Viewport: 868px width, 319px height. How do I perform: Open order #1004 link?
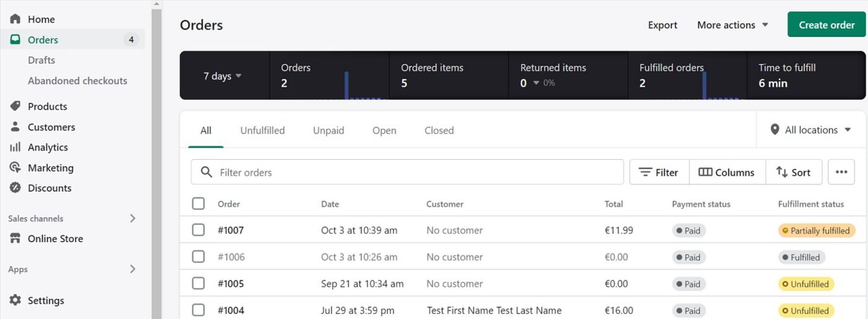click(231, 310)
